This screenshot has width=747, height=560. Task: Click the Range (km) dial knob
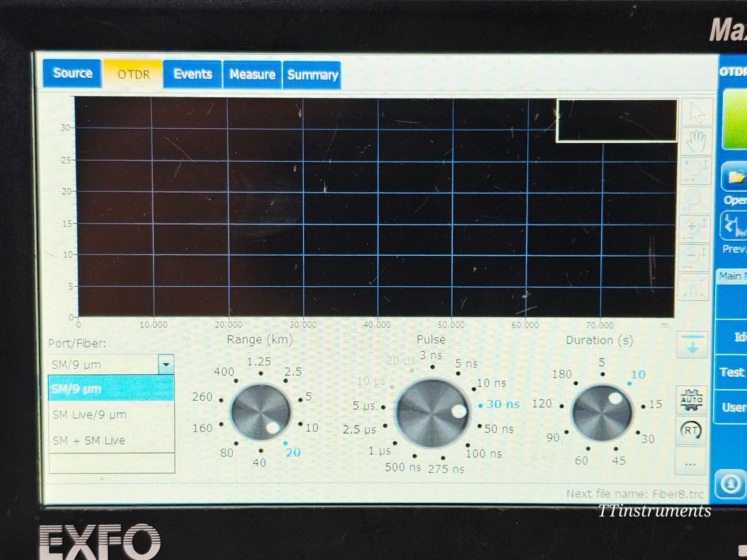click(x=261, y=413)
